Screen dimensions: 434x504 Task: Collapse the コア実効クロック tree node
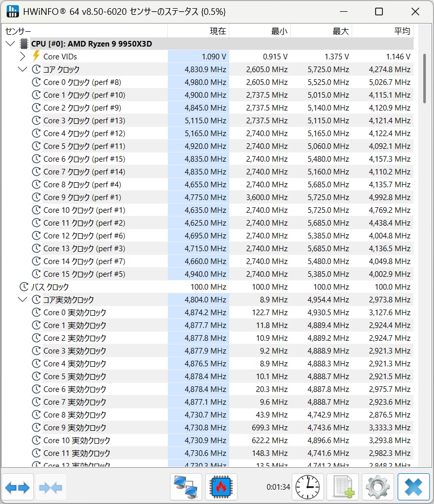pos(23,299)
